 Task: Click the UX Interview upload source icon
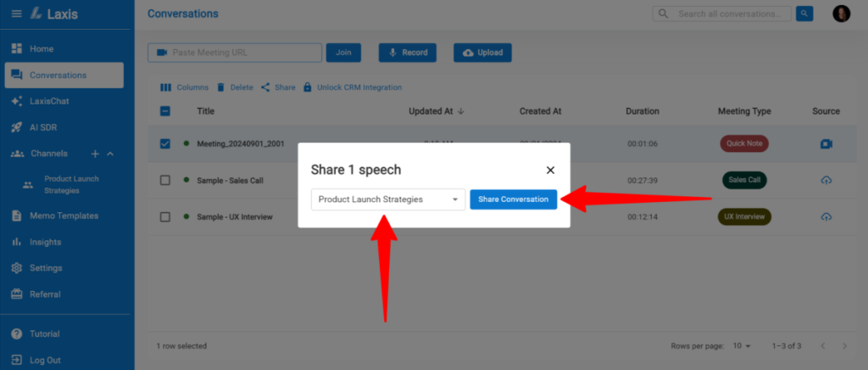(826, 216)
